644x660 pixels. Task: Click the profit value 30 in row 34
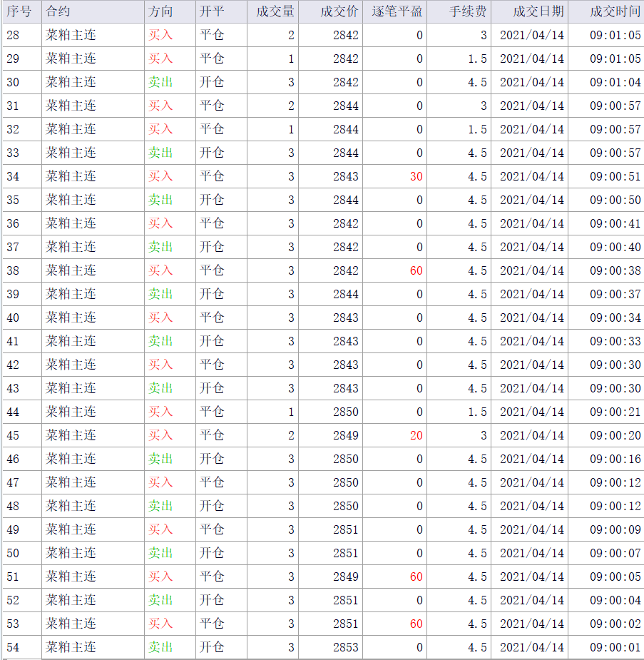pyautogui.click(x=416, y=176)
